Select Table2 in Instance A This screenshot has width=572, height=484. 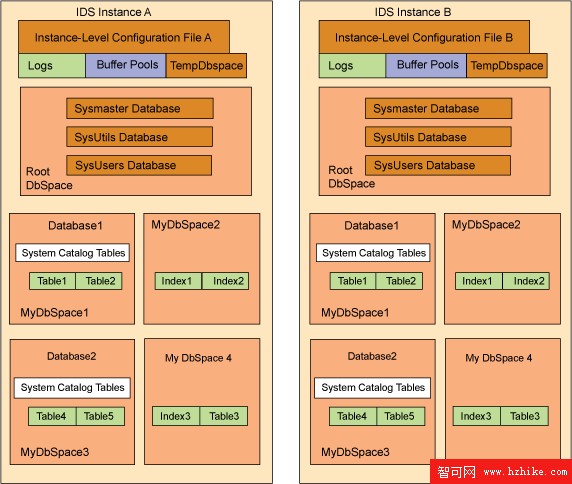99,281
